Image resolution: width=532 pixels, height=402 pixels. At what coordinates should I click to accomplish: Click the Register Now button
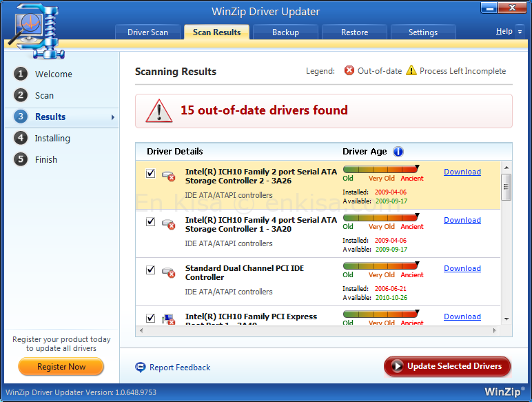(x=61, y=367)
